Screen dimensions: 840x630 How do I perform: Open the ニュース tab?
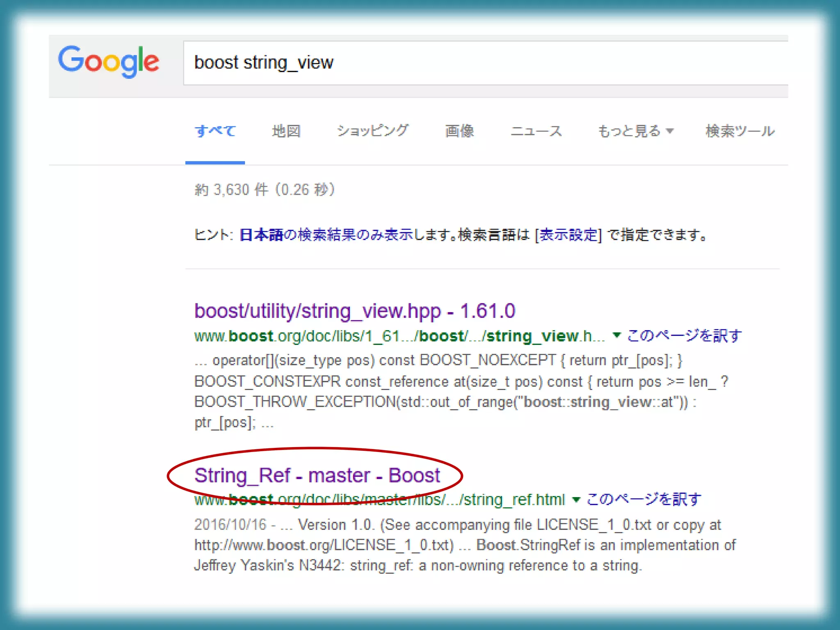(x=536, y=131)
